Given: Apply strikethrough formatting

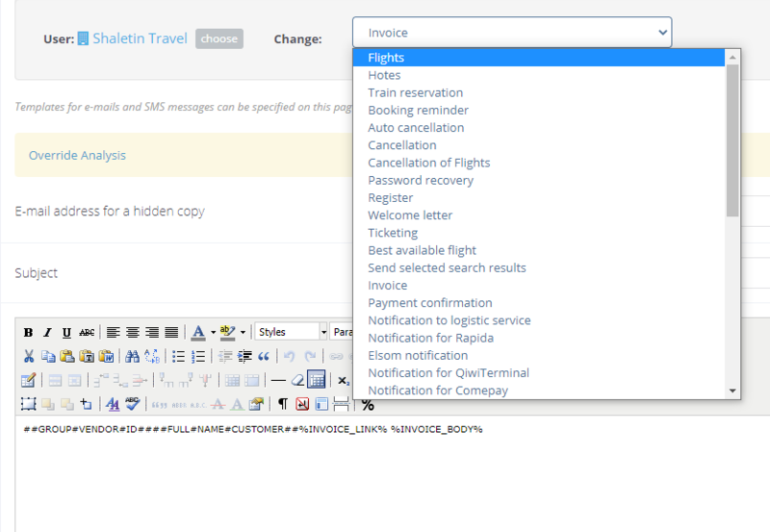Looking at the screenshot, I should coord(87,332).
